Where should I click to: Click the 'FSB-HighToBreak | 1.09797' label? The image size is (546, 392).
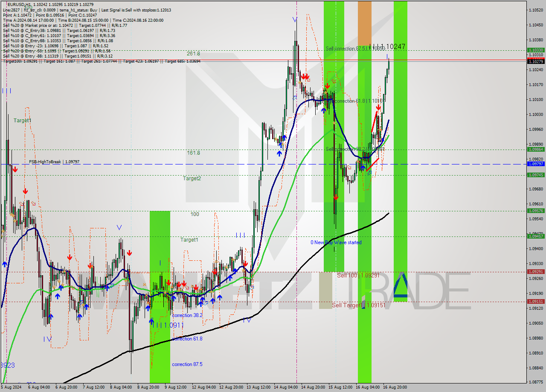(54, 162)
